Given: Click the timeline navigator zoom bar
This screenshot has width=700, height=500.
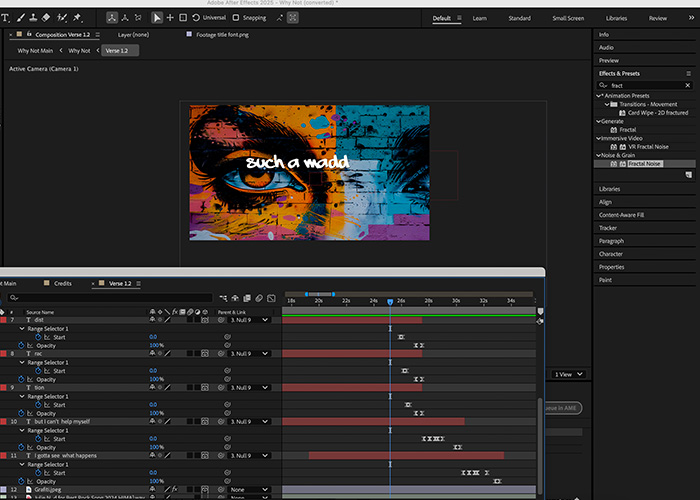Looking at the screenshot, I should click(x=320, y=294).
